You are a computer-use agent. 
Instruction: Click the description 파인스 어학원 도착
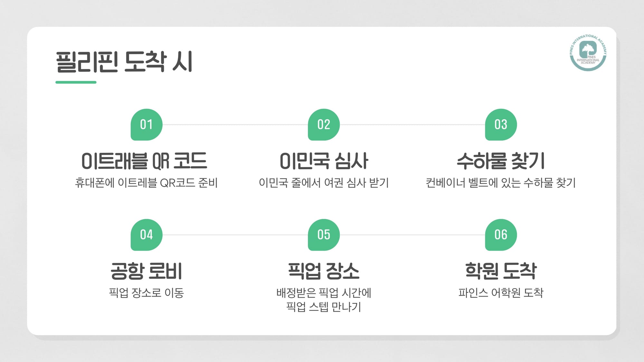click(501, 293)
